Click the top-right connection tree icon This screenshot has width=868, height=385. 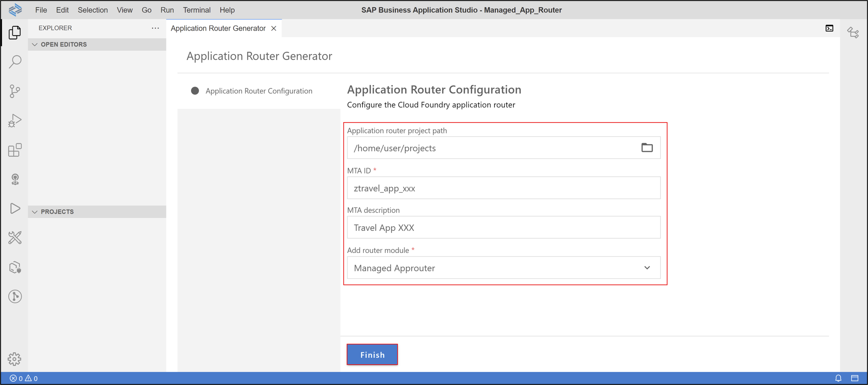coord(853,32)
